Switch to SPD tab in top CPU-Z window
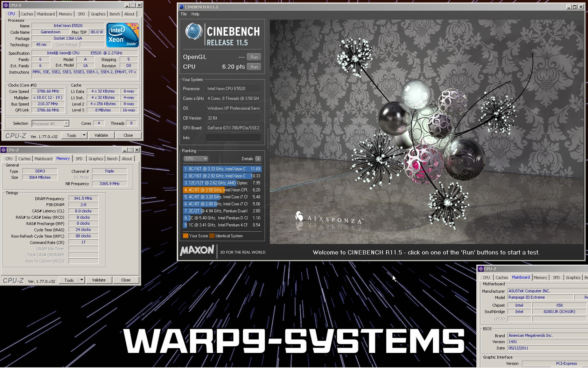Image resolution: width=588 pixels, height=368 pixels. tap(82, 14)
